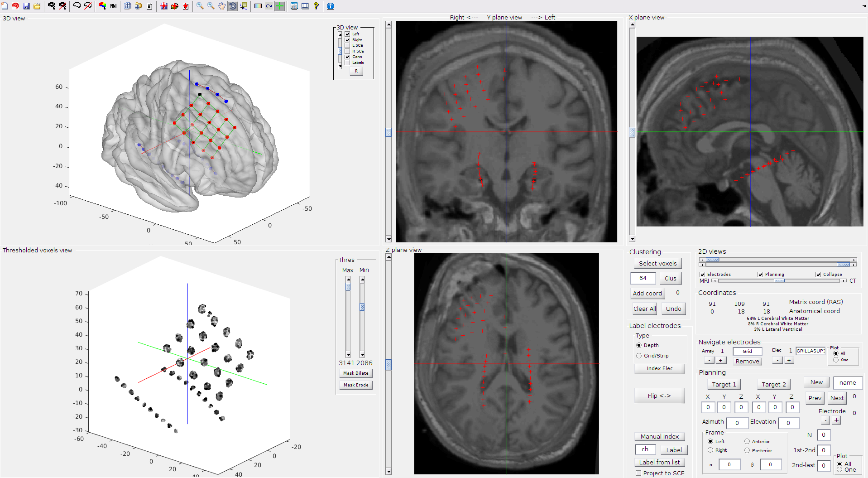
Task: Click the multicolored brain atlas icon
Action: 102,6
